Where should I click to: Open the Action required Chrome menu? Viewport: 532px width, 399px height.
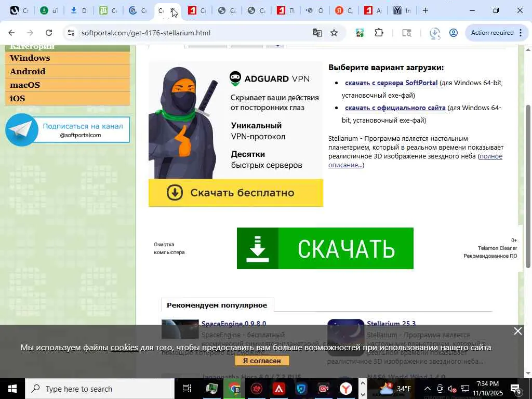(x=496, y=33)
